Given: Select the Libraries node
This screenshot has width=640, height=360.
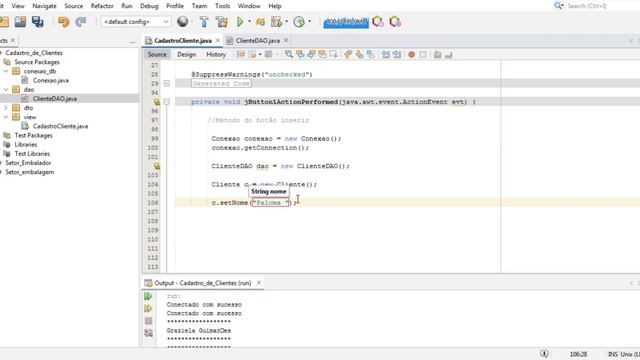Looking at the screenshot, I should (x=26, y=144).
